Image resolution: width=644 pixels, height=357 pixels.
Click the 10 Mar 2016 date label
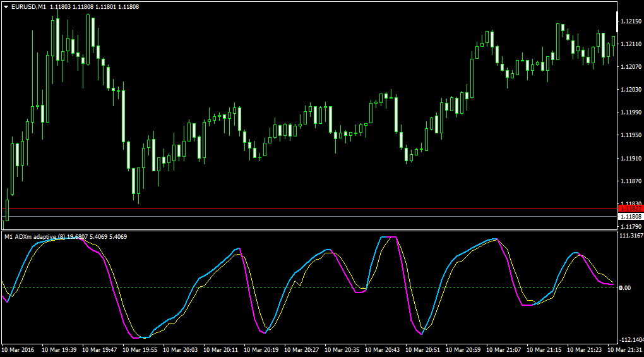(x=18, y=350)
